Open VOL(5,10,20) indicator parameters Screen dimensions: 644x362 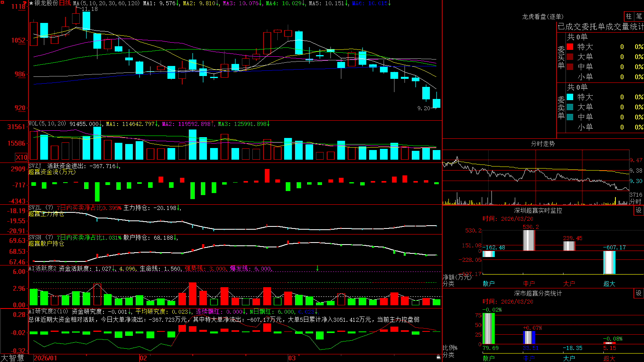[47, 123]
